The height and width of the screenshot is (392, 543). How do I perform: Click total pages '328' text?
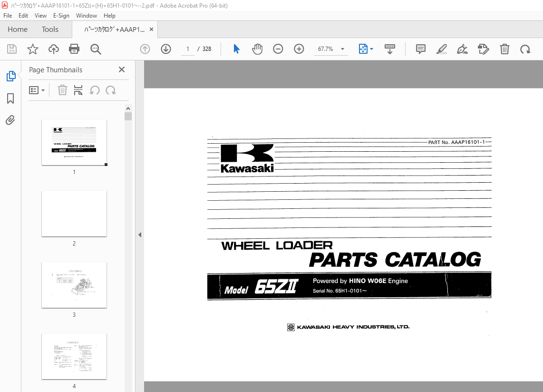click(207, 49)
